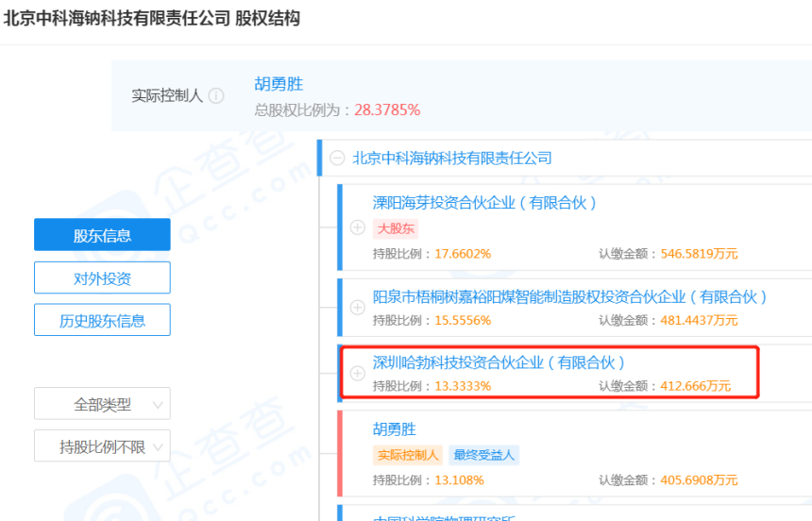Open the 阳泉市梧桐树嘉裕阳煤智能制造 company link
This screenshot has height=521, width=812.
click(x=569, y=296)
